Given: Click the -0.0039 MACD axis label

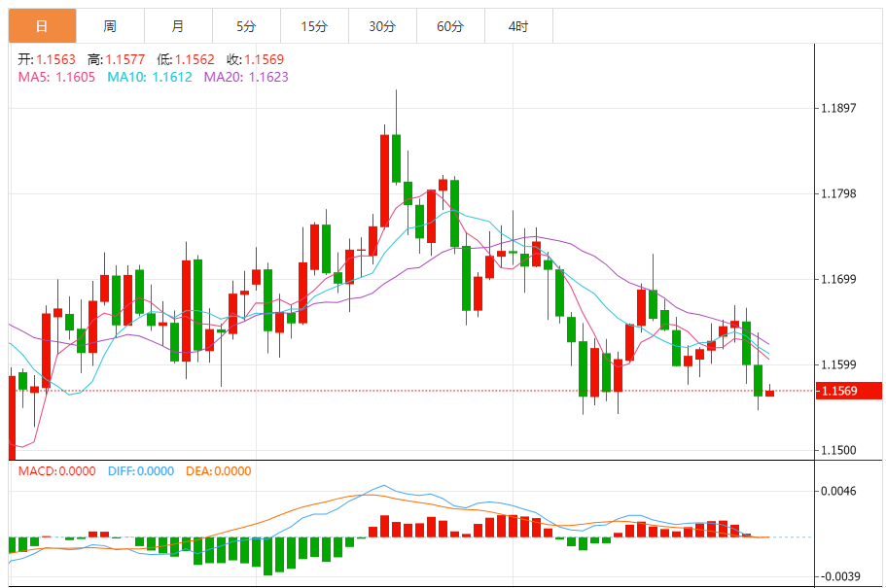Looking at the screenshot, I should tap(838, 576).
